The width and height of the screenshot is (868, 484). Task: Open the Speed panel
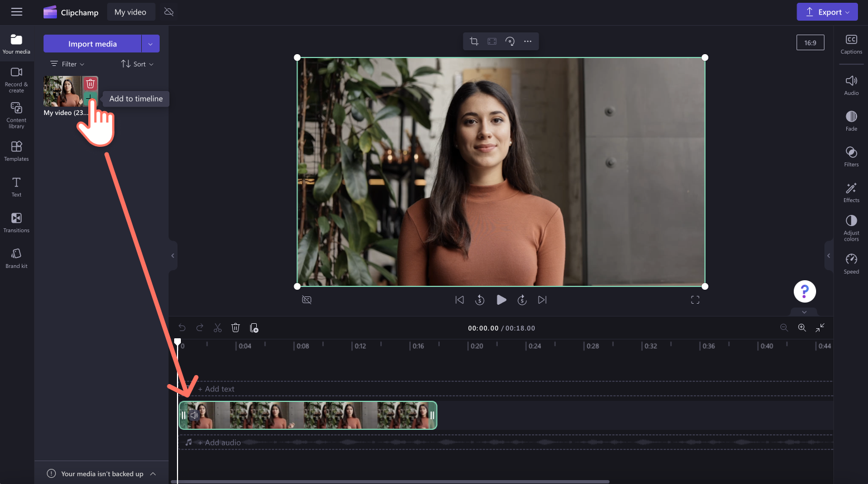point(851,263)
